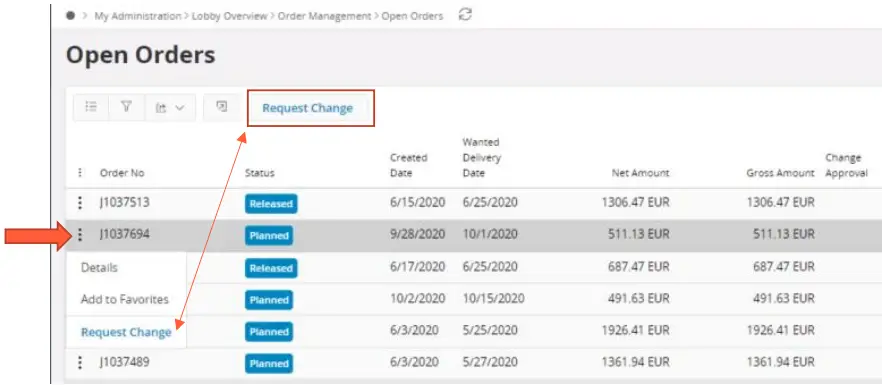Sort by the Status column header
Image resolution: width=882 pixels, height=385 pixels.
[259, 173]
